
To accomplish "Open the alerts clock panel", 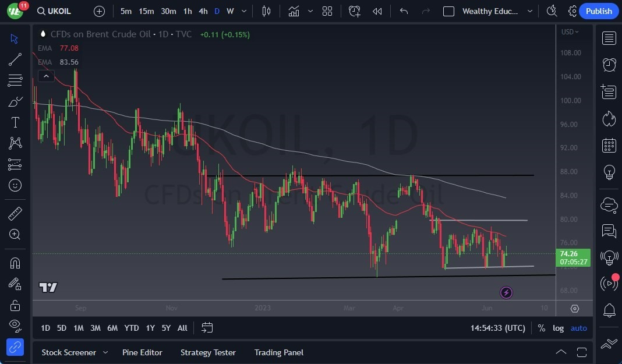I will [x=609, y=65].
